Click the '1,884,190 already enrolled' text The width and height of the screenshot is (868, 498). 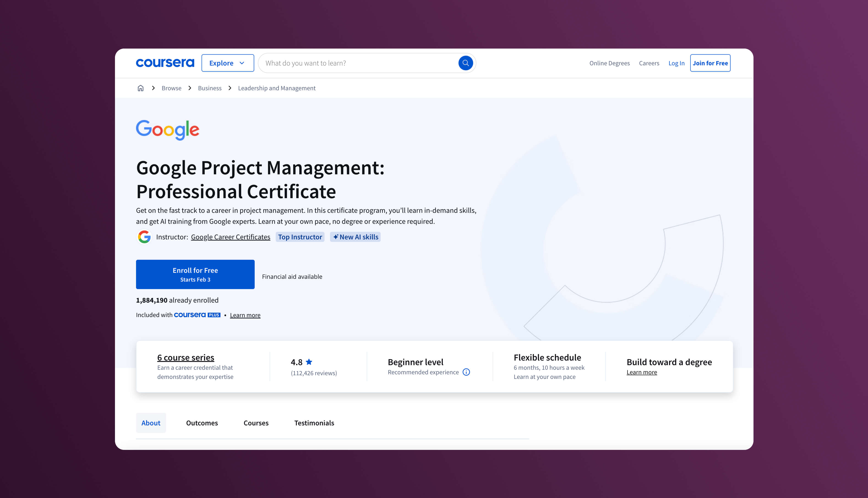[177, 300]
